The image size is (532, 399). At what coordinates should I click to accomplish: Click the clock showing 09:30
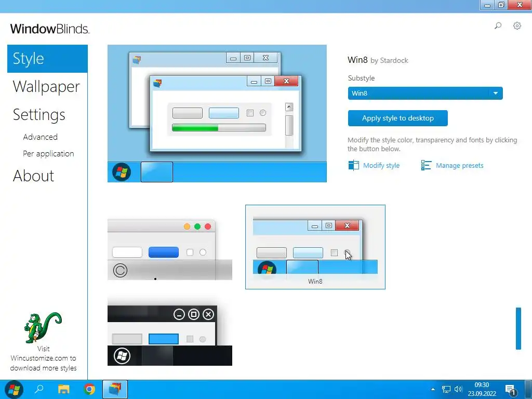tap(482, 385)
